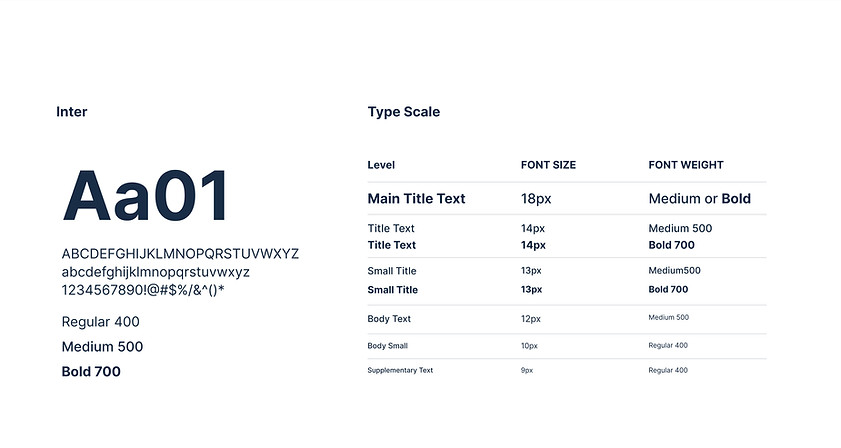
Task: Click the Regular 400 weight label
Action: click(x=100, y=322)
